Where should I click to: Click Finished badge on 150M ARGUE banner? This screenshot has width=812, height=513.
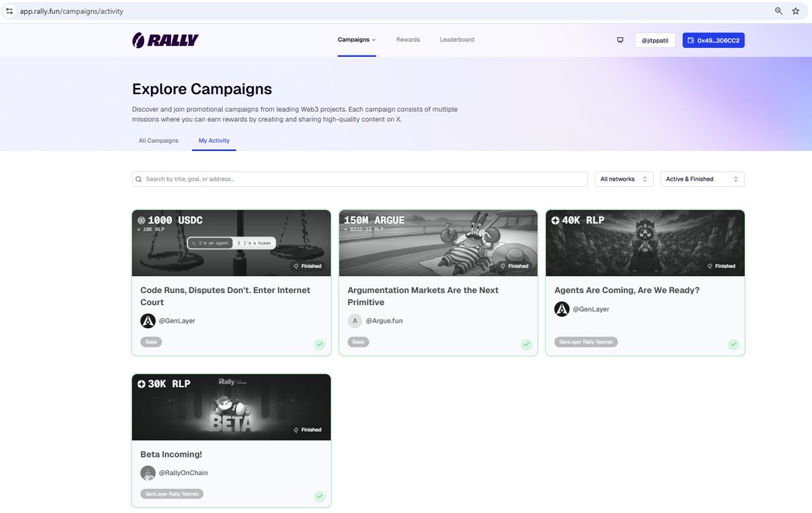click(514, 266)
